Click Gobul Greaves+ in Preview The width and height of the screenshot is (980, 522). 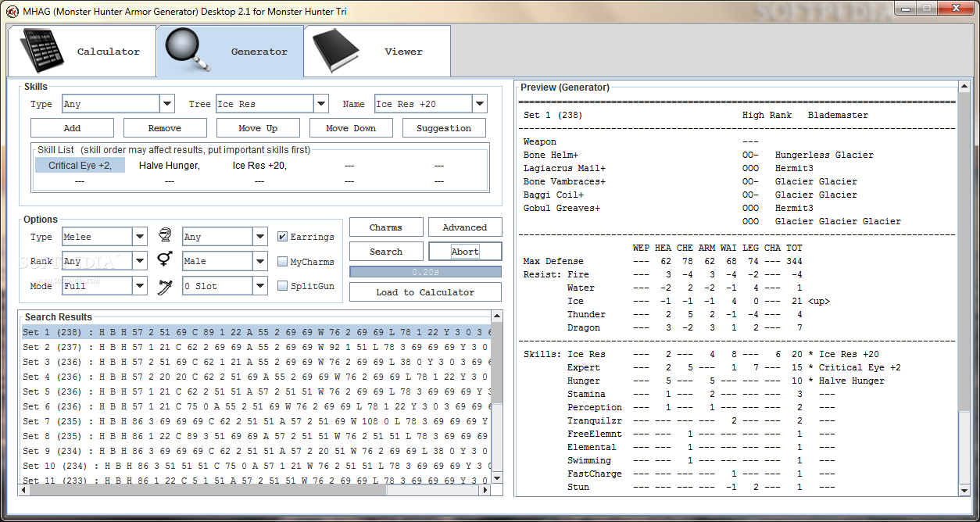click(561, 208)
